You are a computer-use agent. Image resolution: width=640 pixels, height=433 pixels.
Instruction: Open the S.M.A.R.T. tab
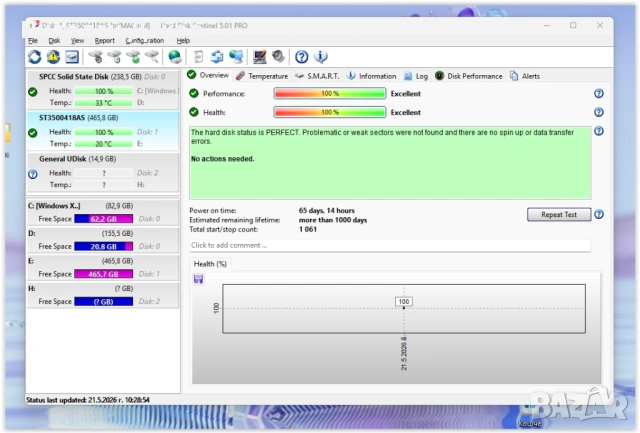point(317,76)
